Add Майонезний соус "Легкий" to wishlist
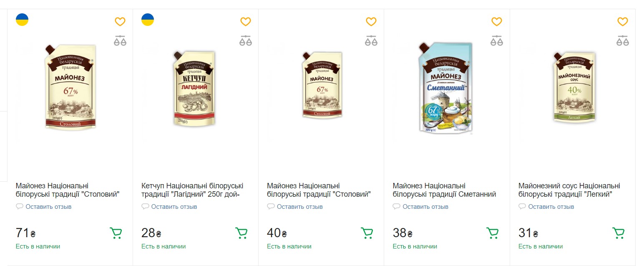Image resolution: width=644 pixels, height=266 pixels. tap(622, 21)
